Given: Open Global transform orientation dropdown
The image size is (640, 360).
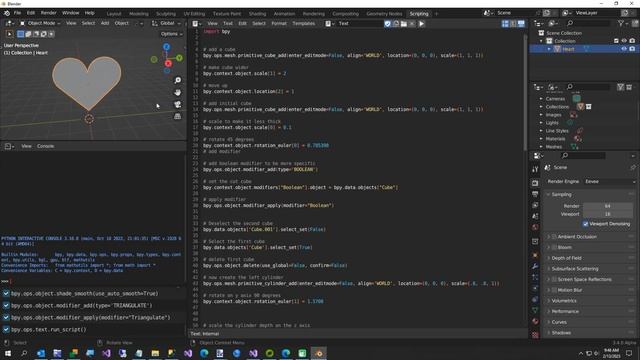Looking at the screenshot, I should [x=166, y=23].
